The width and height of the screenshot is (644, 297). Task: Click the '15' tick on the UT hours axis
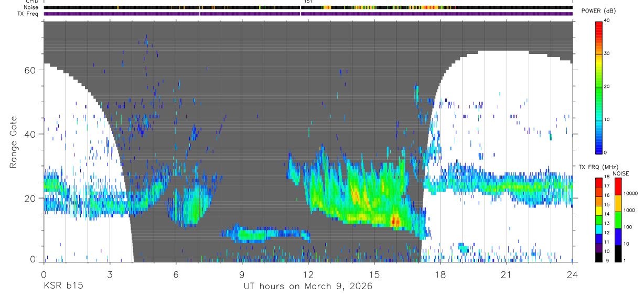tap(374, 273)
